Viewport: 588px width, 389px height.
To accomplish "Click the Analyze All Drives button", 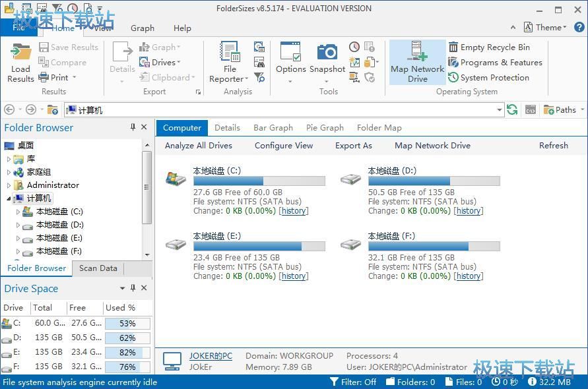I will (x=198, y=146).
